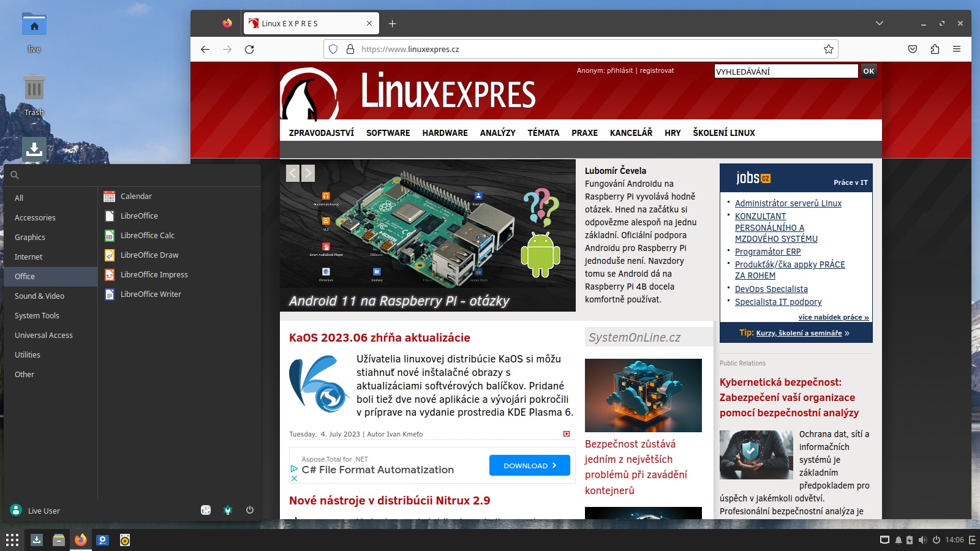Click the application grid menu button in taskbar
This screenshot has height=551, width=980.
[12, 540]
